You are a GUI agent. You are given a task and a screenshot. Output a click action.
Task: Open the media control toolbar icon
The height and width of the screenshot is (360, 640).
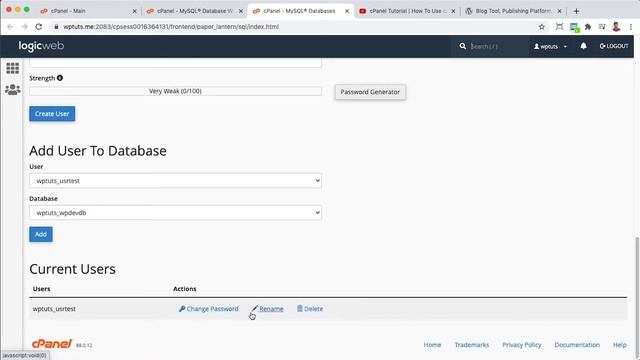pyautogui.click(x=602, y=27)
